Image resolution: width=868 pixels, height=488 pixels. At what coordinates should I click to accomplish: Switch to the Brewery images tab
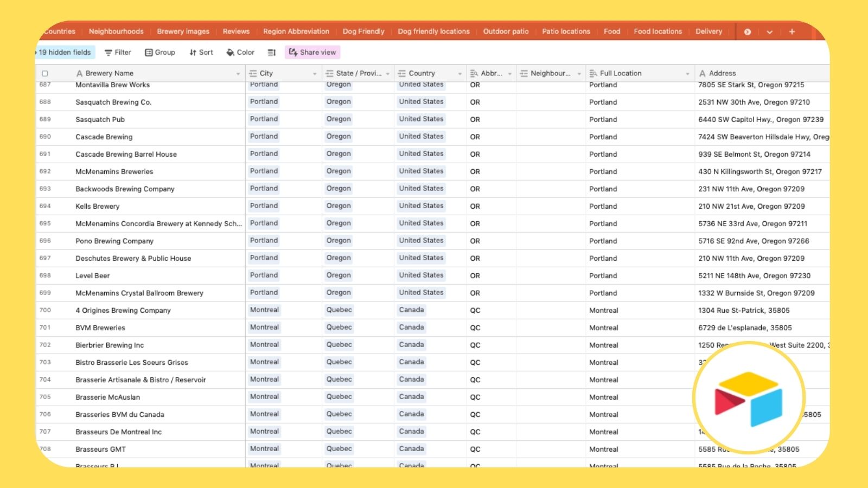pos(183,31)
